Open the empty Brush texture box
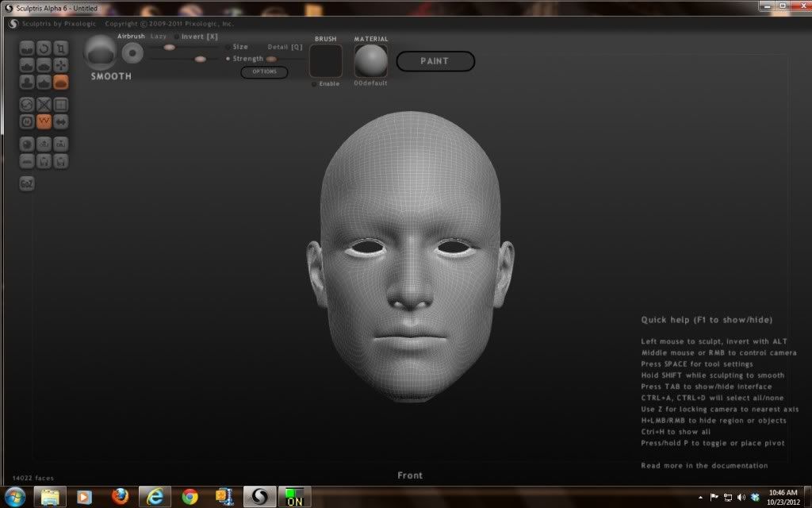 coord(325,61)
